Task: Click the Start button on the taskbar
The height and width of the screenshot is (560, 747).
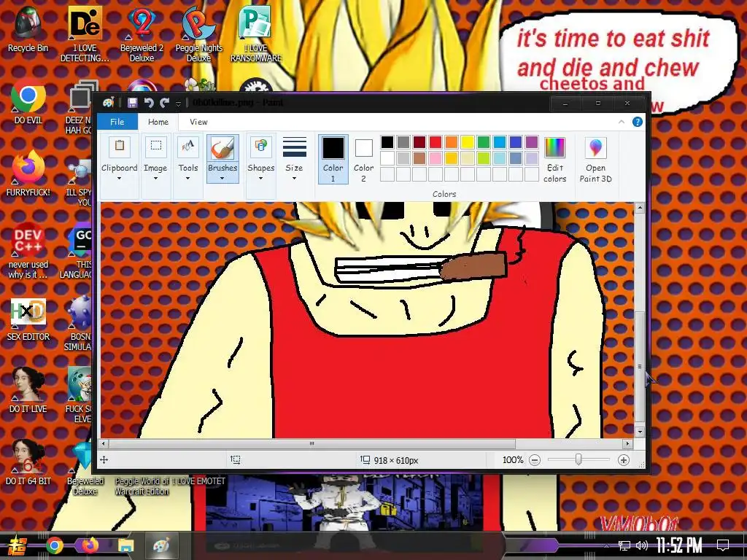Action: tap(18, 545)
